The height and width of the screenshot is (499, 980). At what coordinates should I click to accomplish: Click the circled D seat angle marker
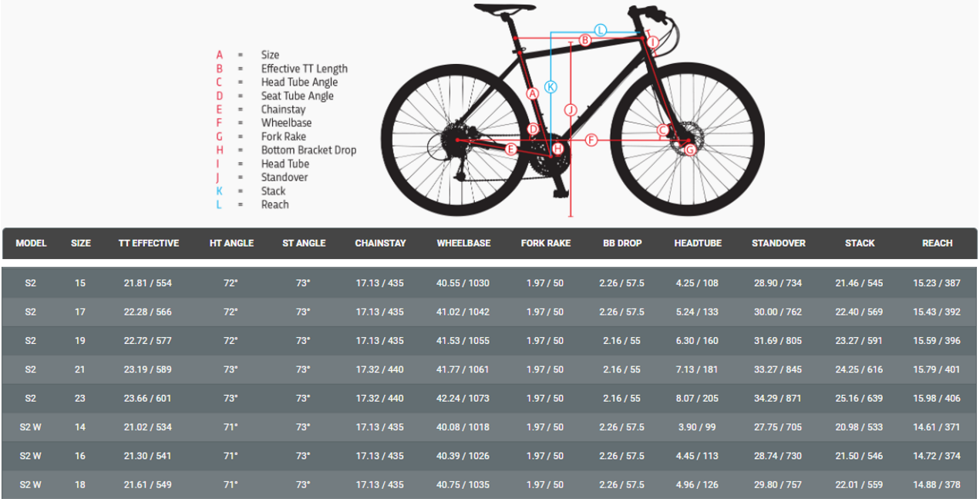[533, 129]
